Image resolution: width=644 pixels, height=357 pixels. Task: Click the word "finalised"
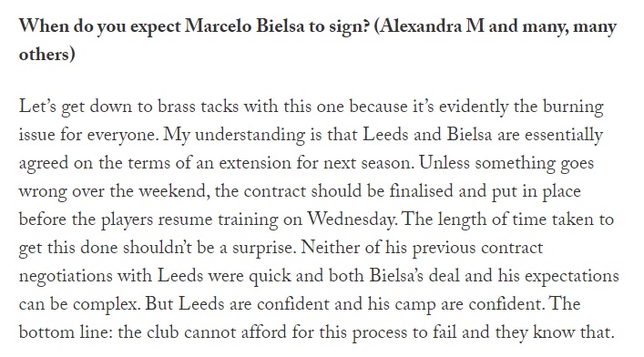pos(421,191)
